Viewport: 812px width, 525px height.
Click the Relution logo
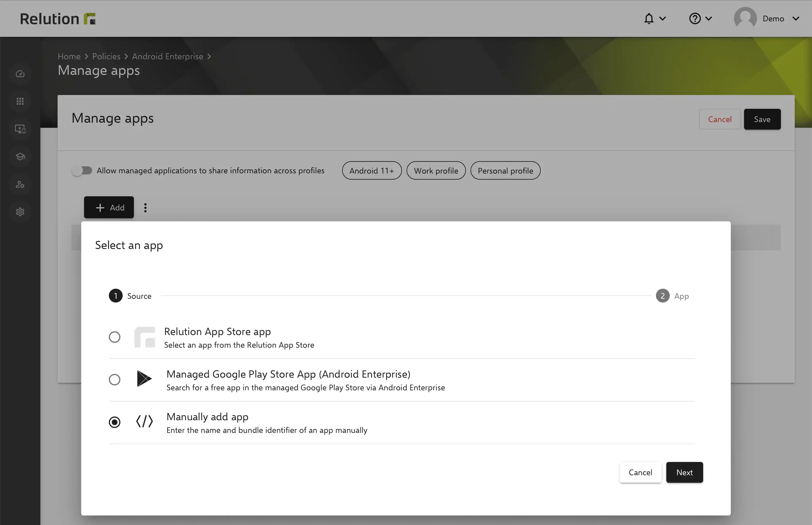(58, 19)
